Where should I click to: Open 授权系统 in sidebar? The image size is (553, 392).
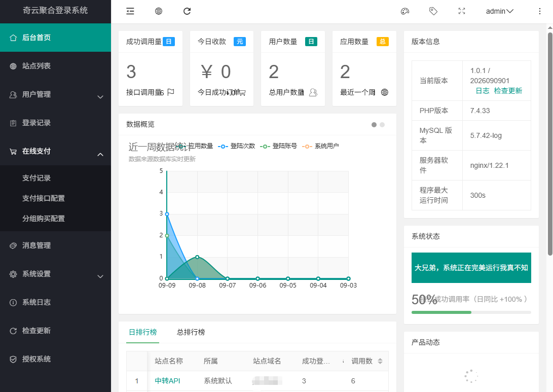[x=55, y=359]
